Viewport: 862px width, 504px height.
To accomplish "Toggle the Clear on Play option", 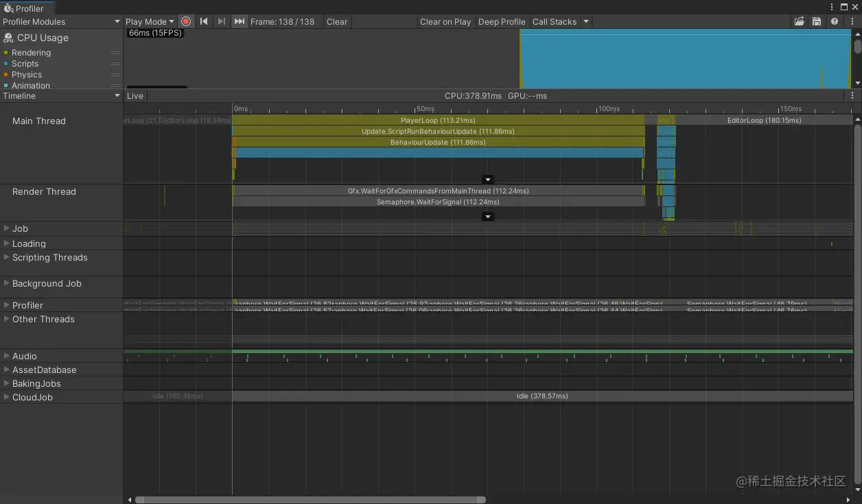I will click(445, 21).
